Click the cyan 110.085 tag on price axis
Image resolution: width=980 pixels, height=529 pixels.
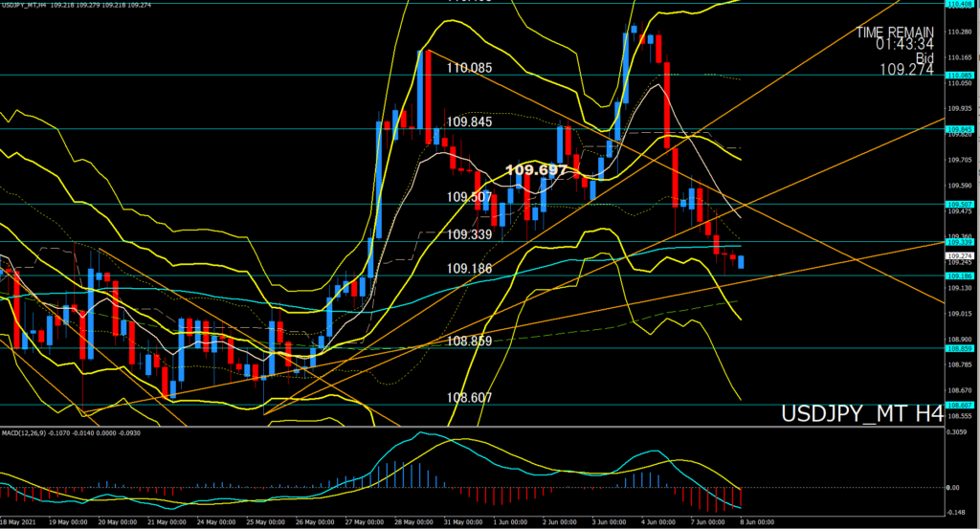pos(959,75)
